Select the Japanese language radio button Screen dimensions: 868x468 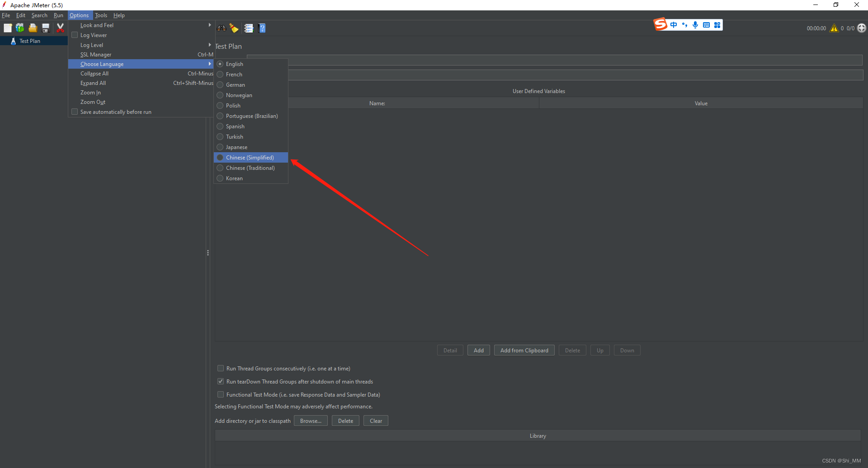pos(220,147)
